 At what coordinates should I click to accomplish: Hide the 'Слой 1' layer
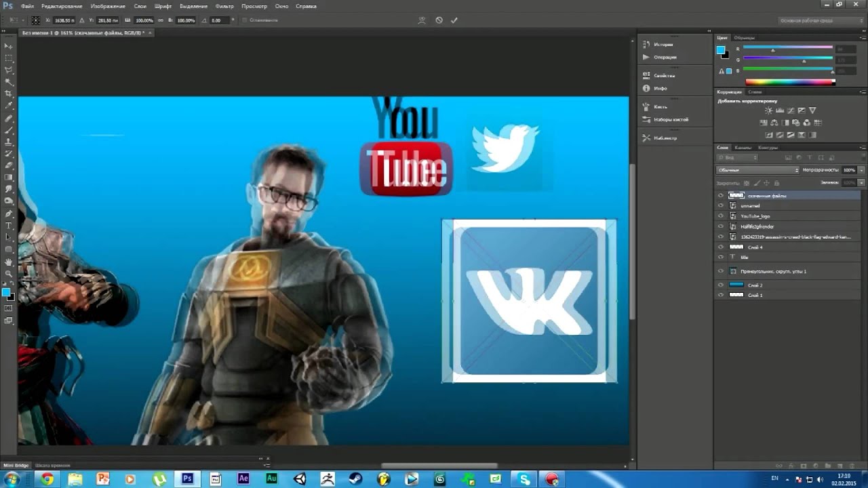721,296
